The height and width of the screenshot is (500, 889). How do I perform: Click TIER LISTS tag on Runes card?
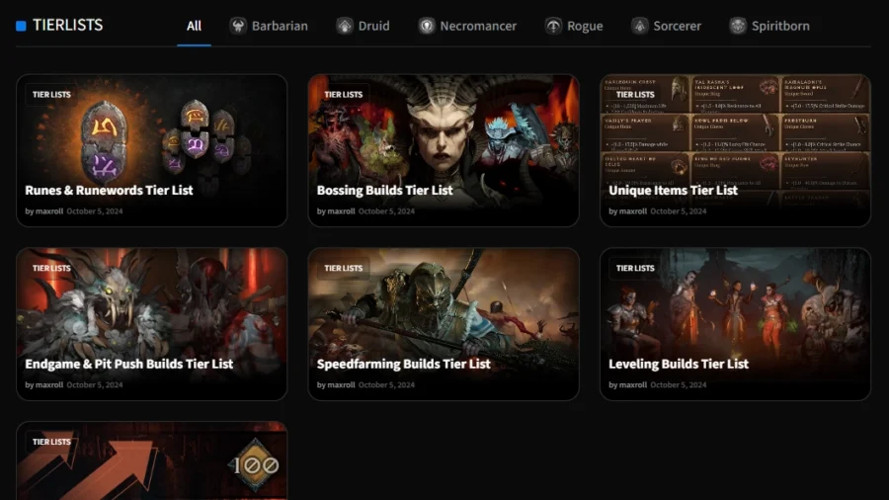pos(52,95)
